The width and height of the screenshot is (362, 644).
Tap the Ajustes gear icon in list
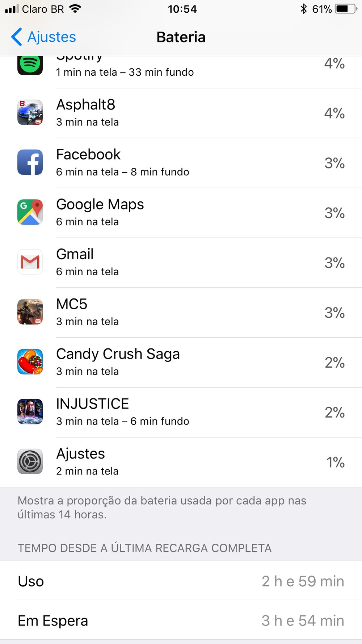point(30,461)
